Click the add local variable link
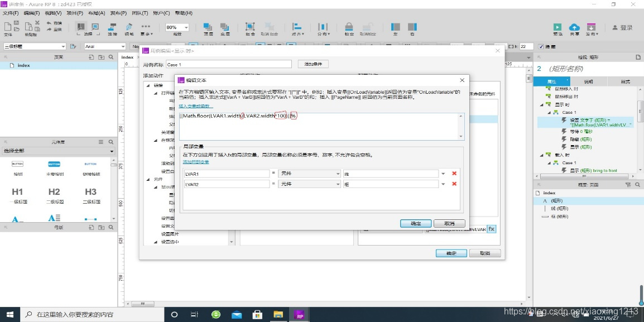Image resolution: width=644 pixels, height=322 pixels. point(196,162)
